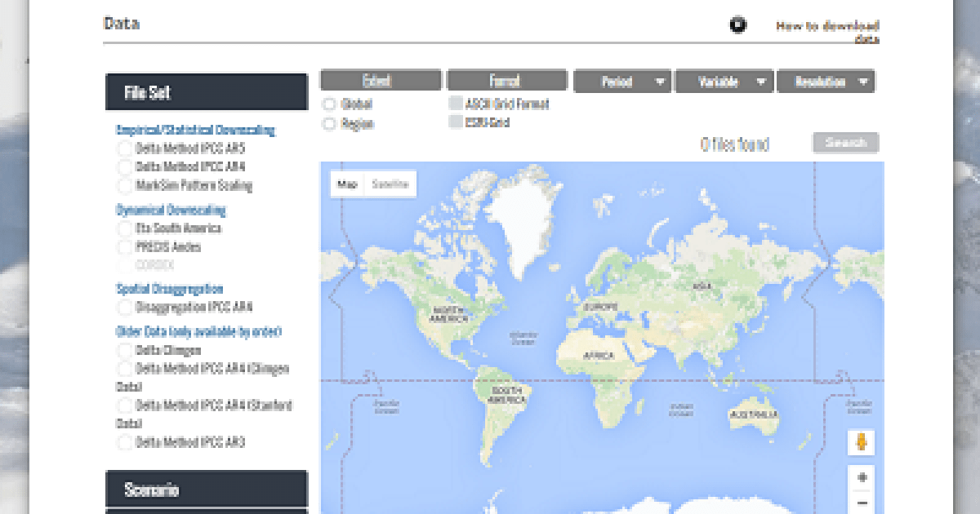Choose Delta Method IPCC AR5 file set
This screenshot has width=980, height=514.
pos(125,148)
